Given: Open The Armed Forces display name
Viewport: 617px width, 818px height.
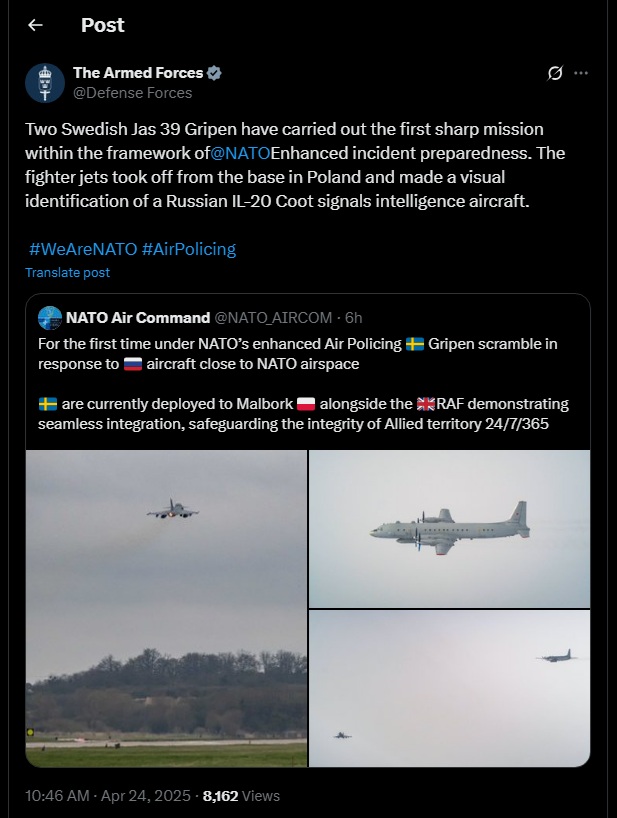Looking at the screenshot, I should click(138, 73).
